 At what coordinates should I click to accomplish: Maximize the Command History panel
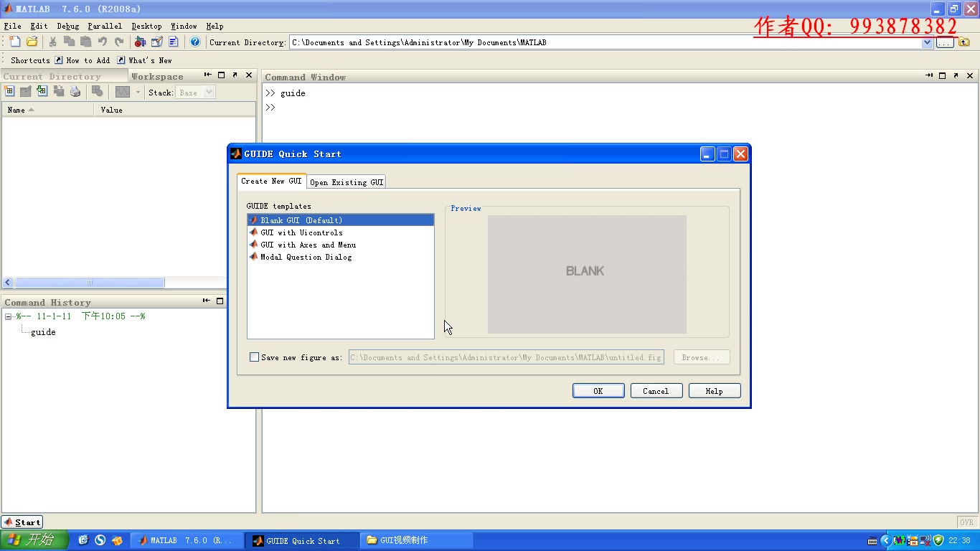[220, 301]
